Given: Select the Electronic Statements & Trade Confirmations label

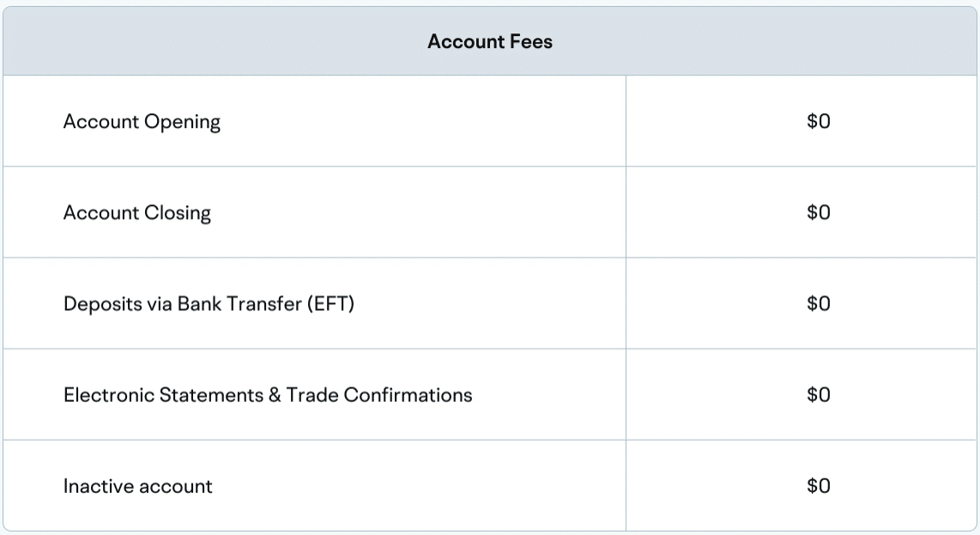Looking at the screenshot, I should pyautogui.click(x=268, y=395).
